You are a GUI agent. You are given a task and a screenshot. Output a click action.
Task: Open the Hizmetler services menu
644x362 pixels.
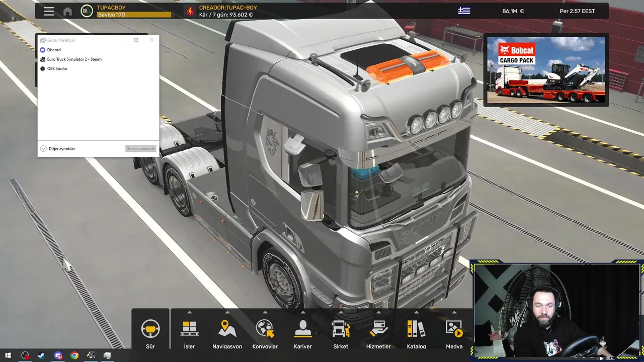tap(378, 329)
